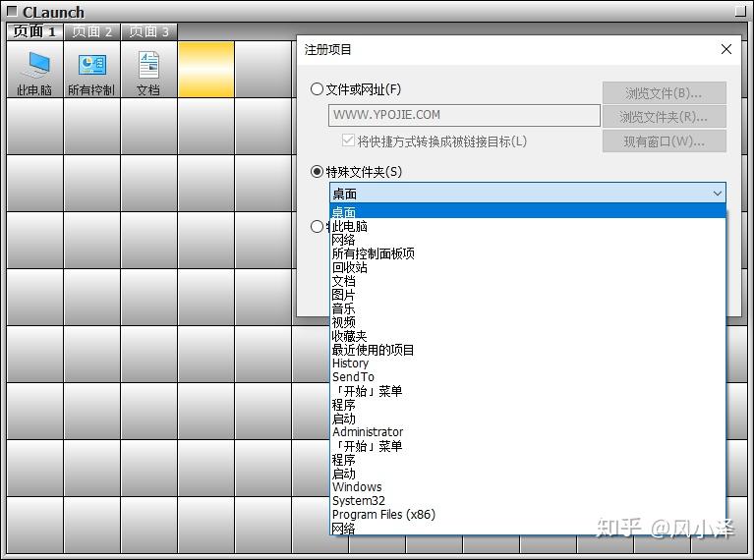Close the 注册项目 dialog

point(726,49)
